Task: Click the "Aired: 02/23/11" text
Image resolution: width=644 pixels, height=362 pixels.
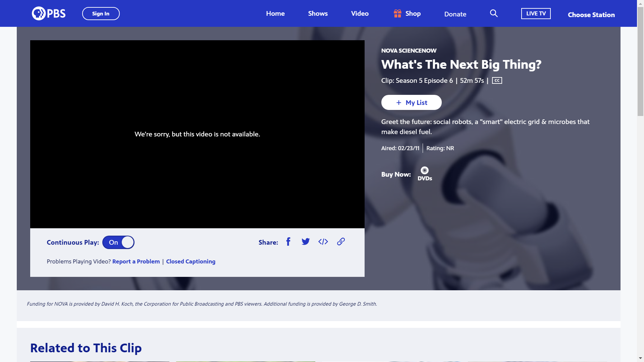Action: (400, 148)
